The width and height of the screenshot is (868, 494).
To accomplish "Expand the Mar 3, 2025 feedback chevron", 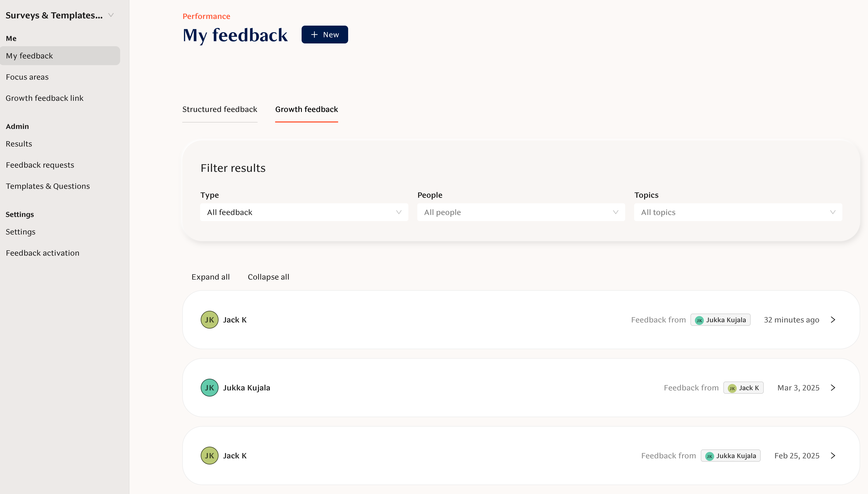I will (x=833, y=388).
